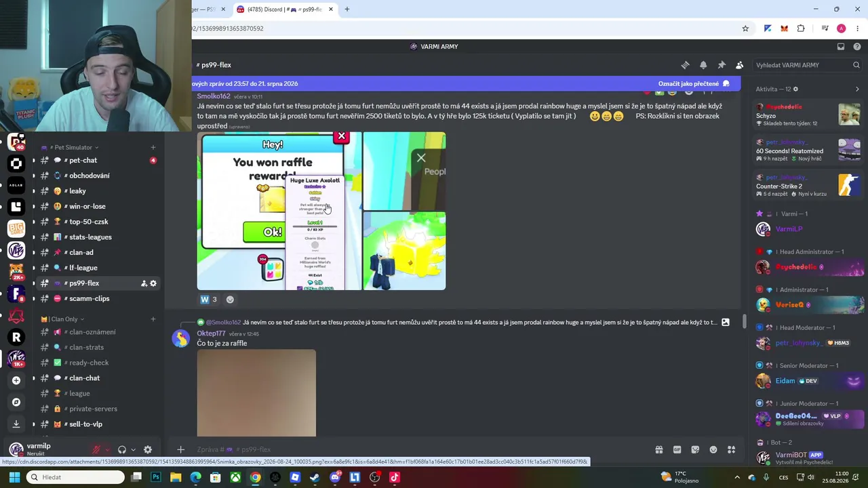
Task: Open the sticker picker
Action: (x=695, y=449)
